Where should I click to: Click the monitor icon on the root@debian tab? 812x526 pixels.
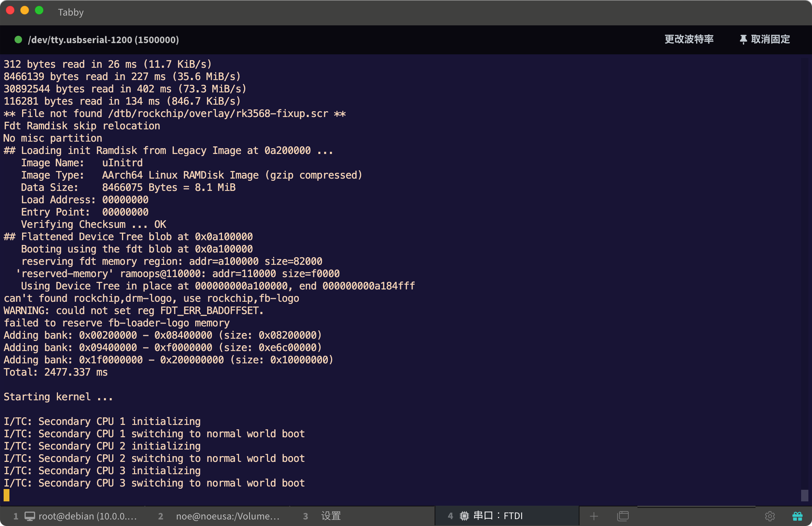tap(30, 516)
